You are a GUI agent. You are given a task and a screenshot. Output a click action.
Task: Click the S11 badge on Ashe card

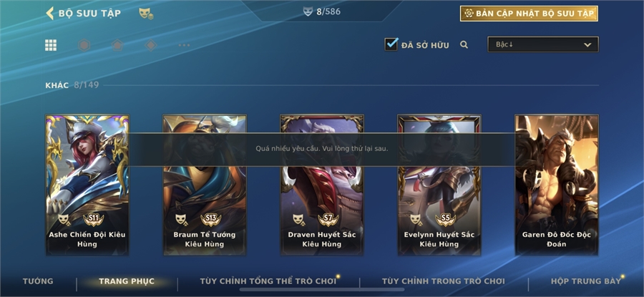(x=94, y=220)
